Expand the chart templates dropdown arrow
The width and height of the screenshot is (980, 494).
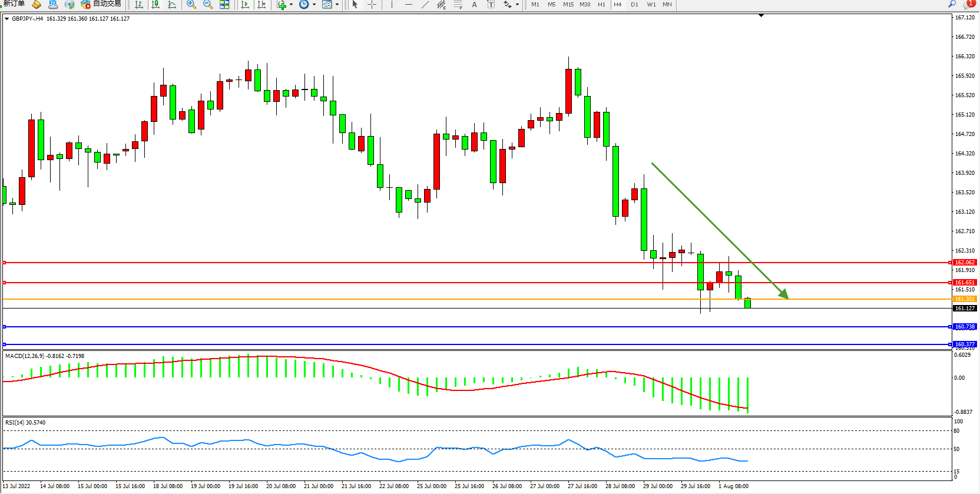coord(337,5)
